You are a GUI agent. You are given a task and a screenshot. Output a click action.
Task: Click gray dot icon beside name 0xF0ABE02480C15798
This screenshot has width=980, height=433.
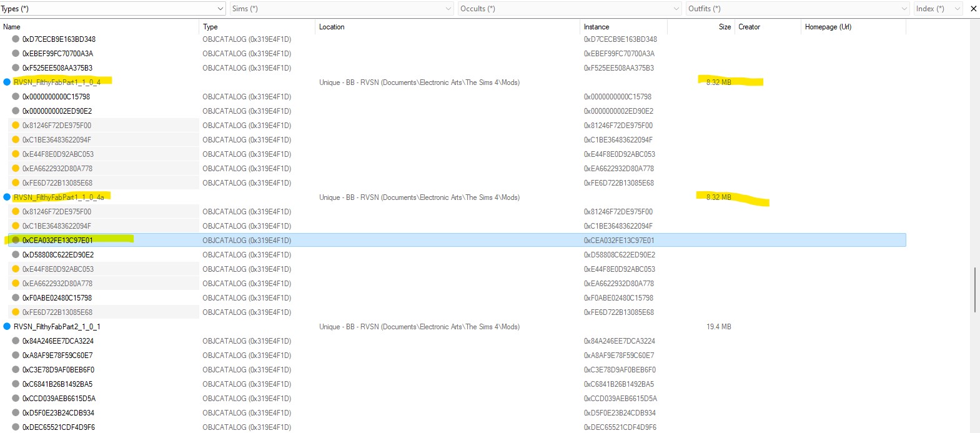point(16,297)
